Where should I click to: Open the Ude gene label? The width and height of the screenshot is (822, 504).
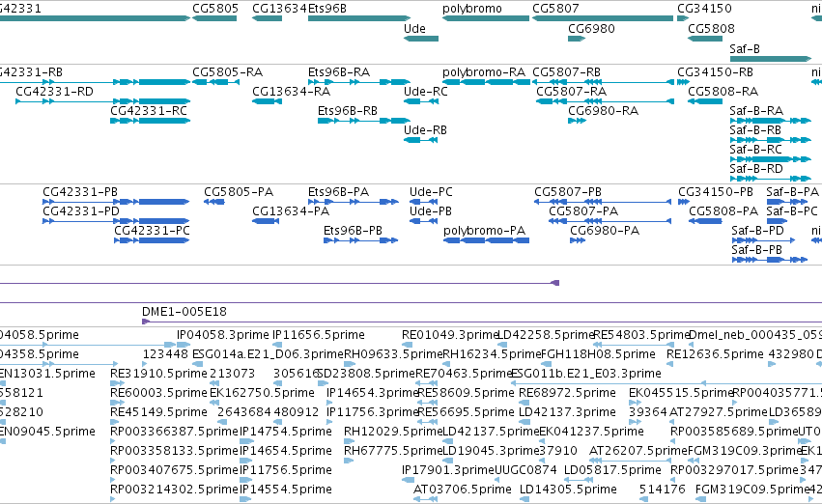[x=414, y=29]
